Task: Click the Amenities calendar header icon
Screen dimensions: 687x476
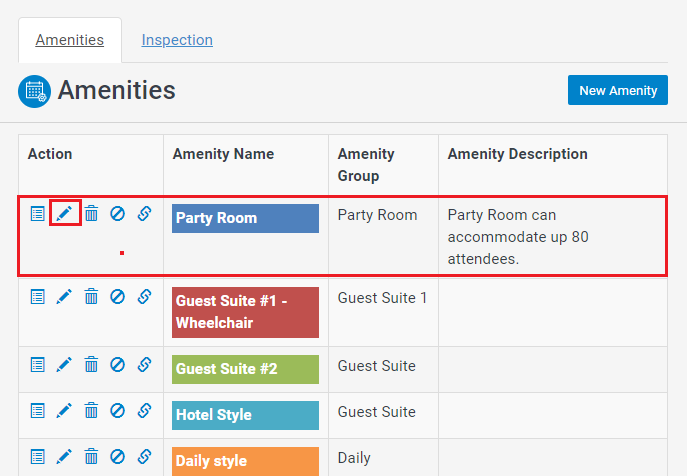Action: click(x=34, y=91)
